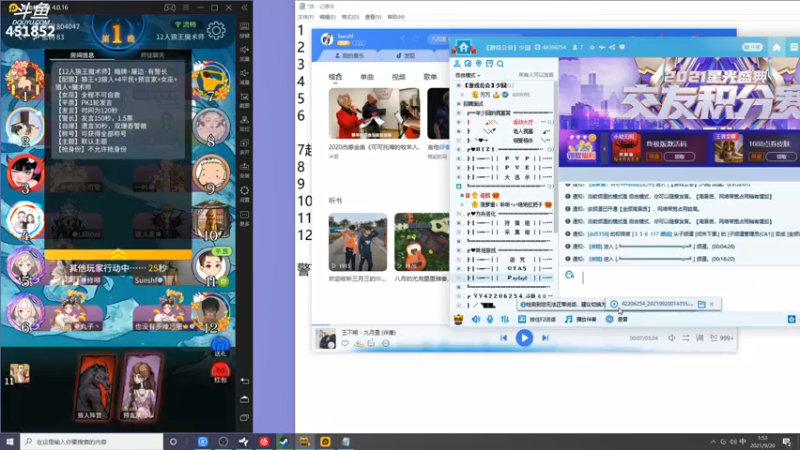Open the emulator hamburger menu
The image size is (800, 450).
pos(186,8)
